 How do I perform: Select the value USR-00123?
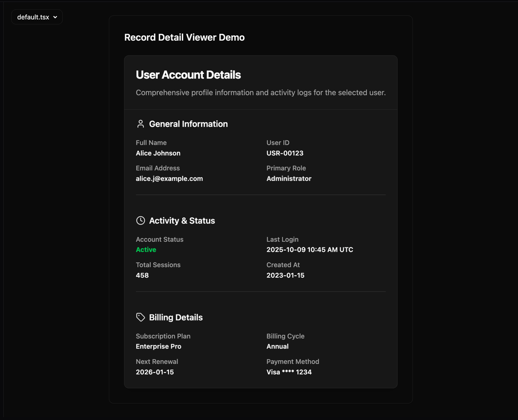click(x=285, y=153)
